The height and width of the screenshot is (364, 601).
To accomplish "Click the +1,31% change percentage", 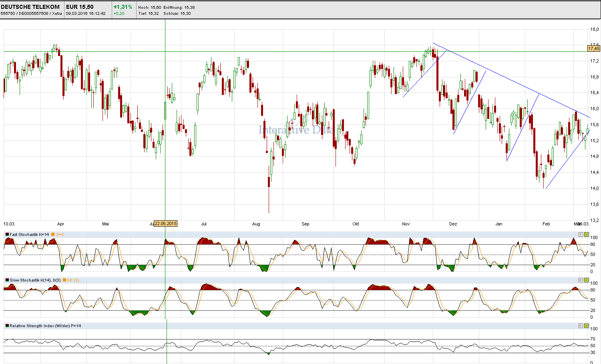I will pos(123,7).
